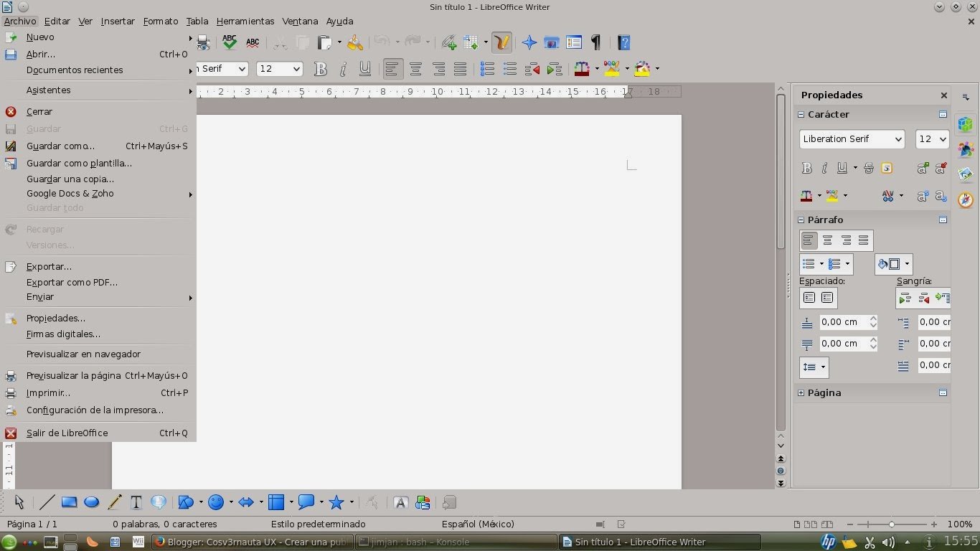Click the LibreOffice help question-mark icon
The width and height of the screenshot is (980, 551).
(623, 42)
